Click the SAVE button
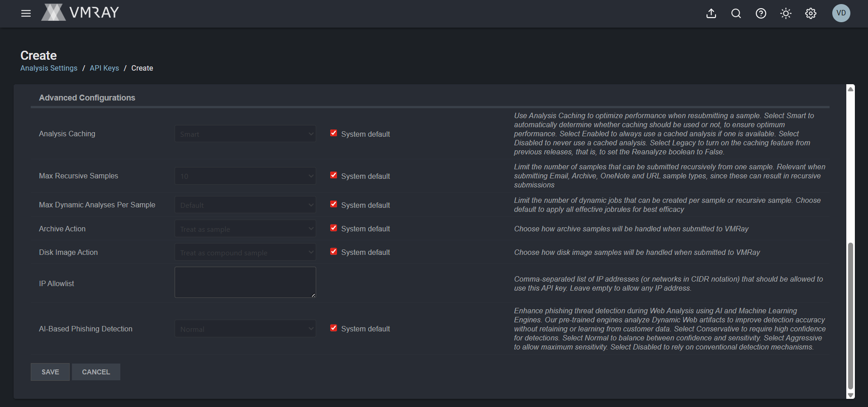This screenshot has height=407, width=868. [50, 372]
